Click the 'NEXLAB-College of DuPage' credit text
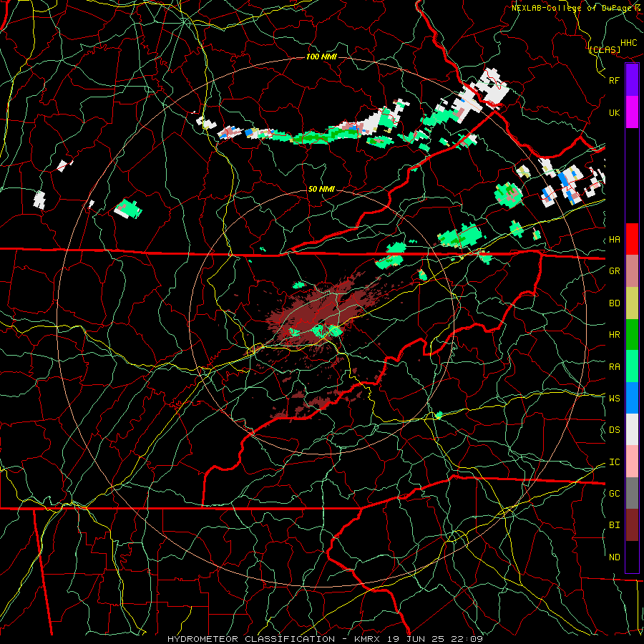This screenshot has height=644, width=644. click(571, 8)
